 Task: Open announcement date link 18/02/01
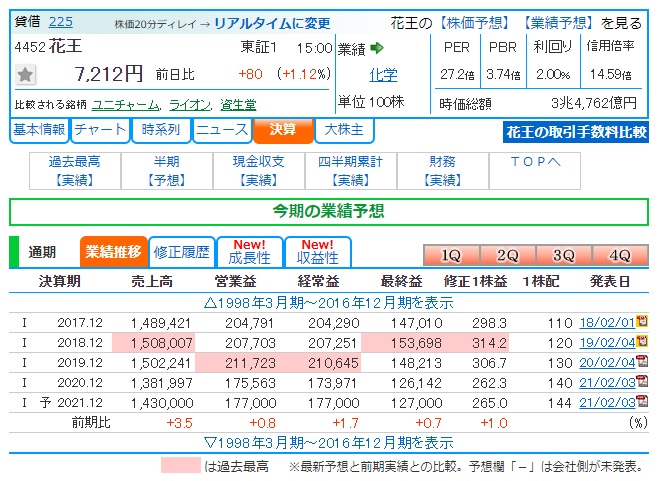[607, 323]
